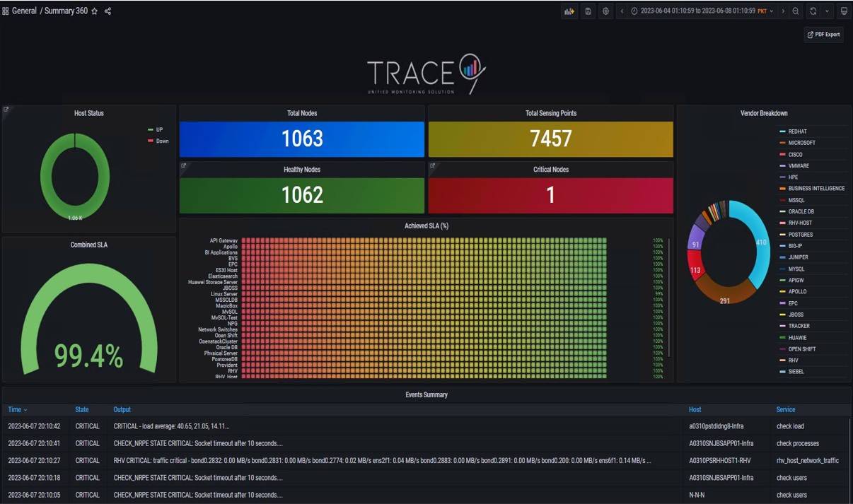Click the 7457 Total Sensing Points value
853x504 pixels.
551,139
